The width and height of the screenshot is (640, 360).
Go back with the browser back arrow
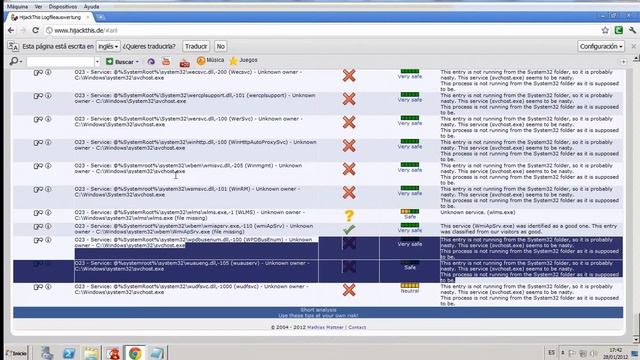click(x=11, y=30)
